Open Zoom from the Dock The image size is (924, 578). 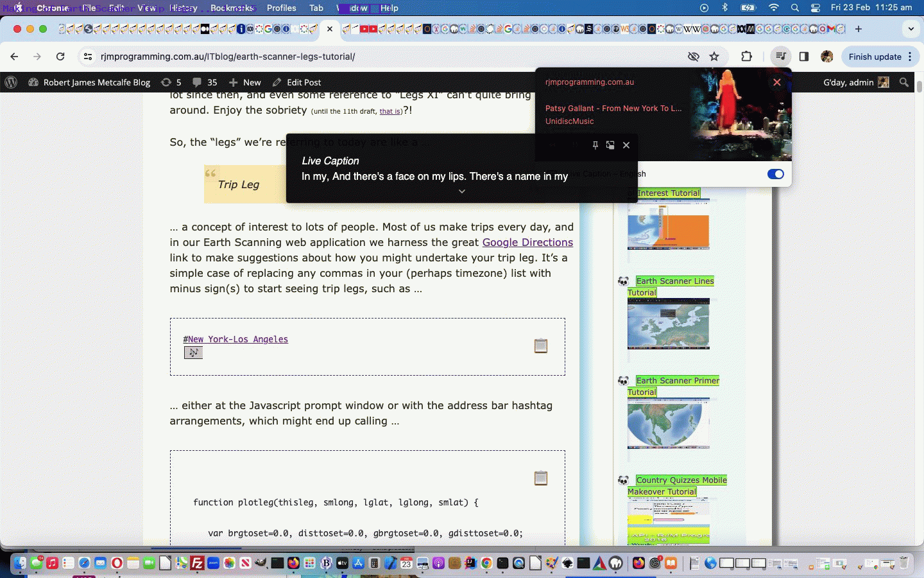[213, 563]
